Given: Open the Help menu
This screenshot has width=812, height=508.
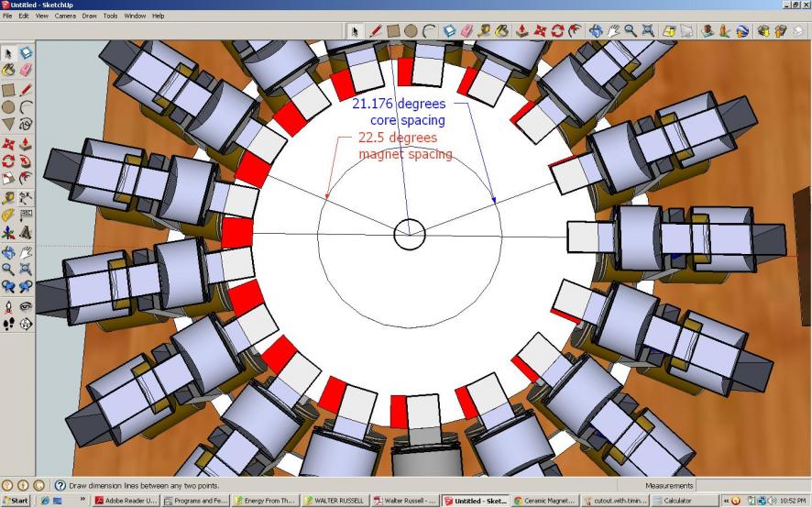Looking at the screenshot, I should pyautogui.click(x=158, y=17).
